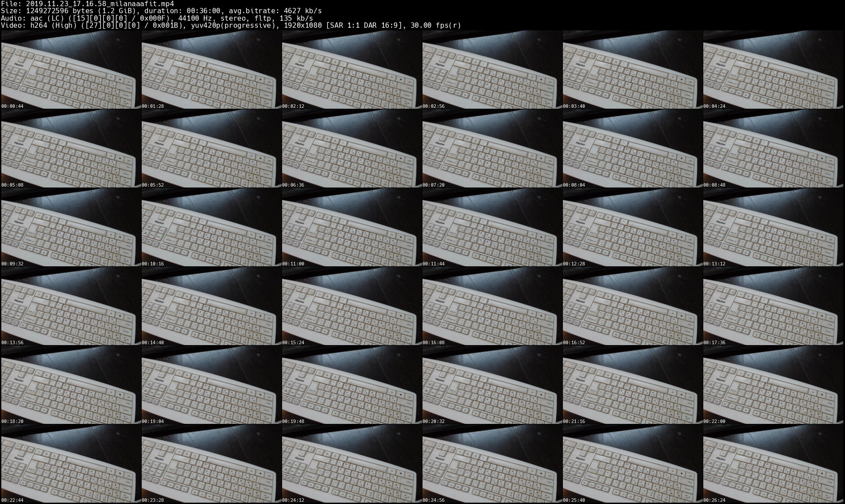Select the 00:25:40 keyboard thumbnail

pos(632,464)
